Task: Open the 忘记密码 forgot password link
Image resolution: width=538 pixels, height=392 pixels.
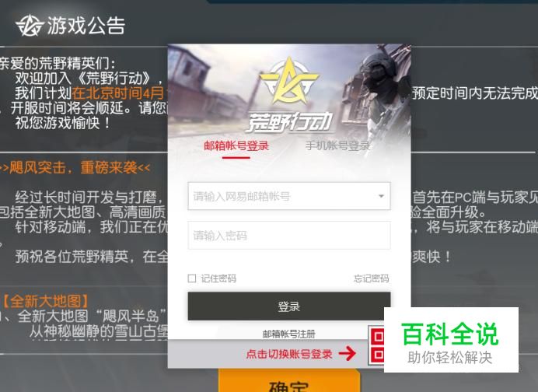Action: click(372, 278)
